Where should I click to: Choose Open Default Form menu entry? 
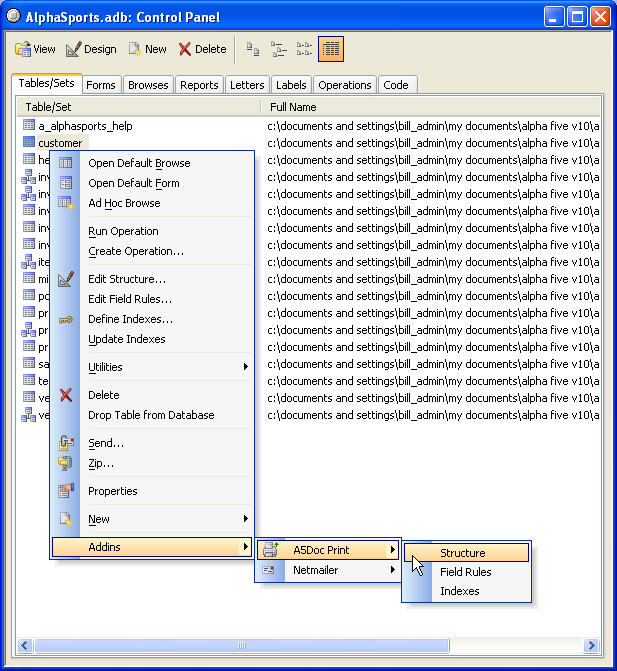pyautogui.click(x=152, y=183)
